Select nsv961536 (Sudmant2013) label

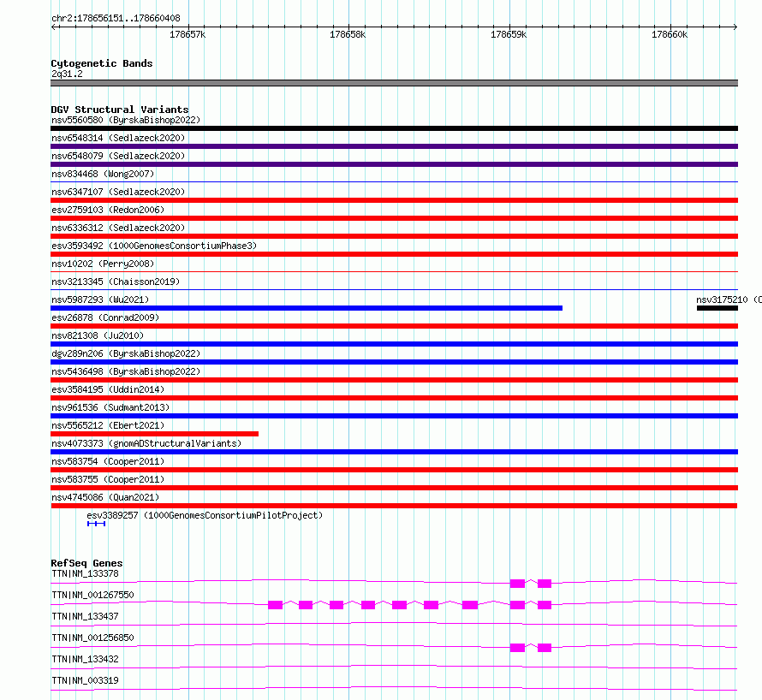click(110, 407)
